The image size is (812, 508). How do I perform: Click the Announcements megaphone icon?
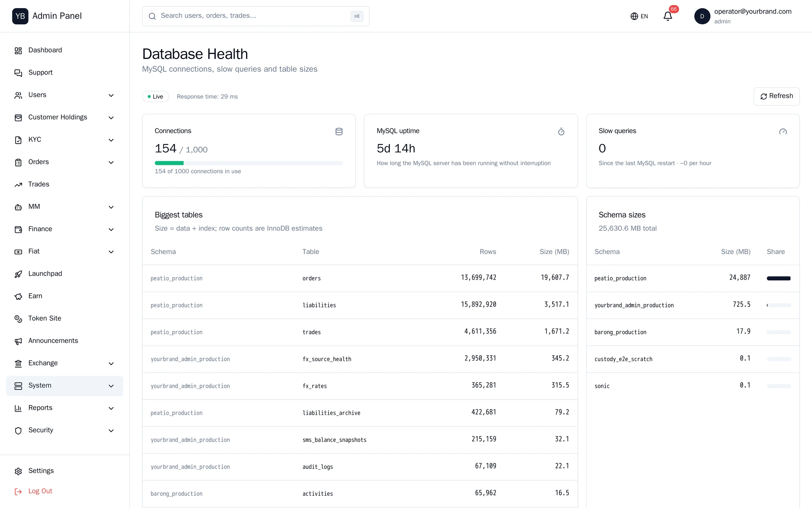(x=18, y=341)
